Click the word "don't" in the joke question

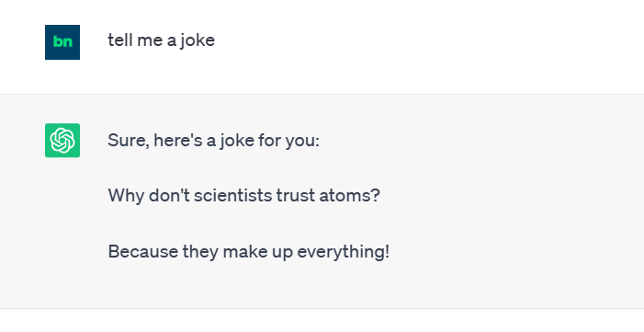point(169,195)
